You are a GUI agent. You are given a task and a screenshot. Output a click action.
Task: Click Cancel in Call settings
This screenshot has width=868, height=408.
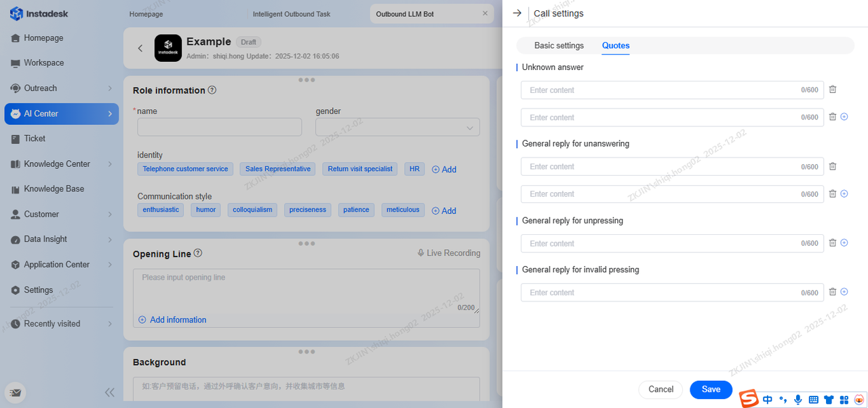pos(660,389)
